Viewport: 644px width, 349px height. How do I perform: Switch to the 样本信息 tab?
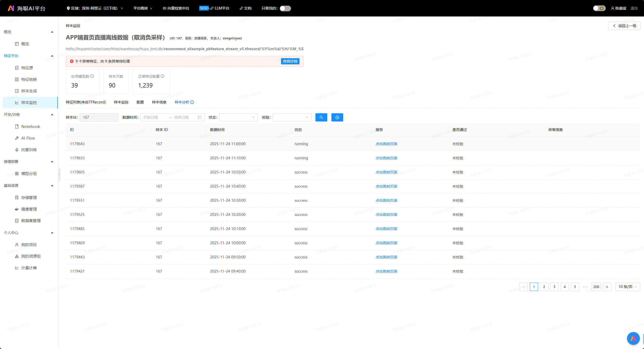pos(159,102)
